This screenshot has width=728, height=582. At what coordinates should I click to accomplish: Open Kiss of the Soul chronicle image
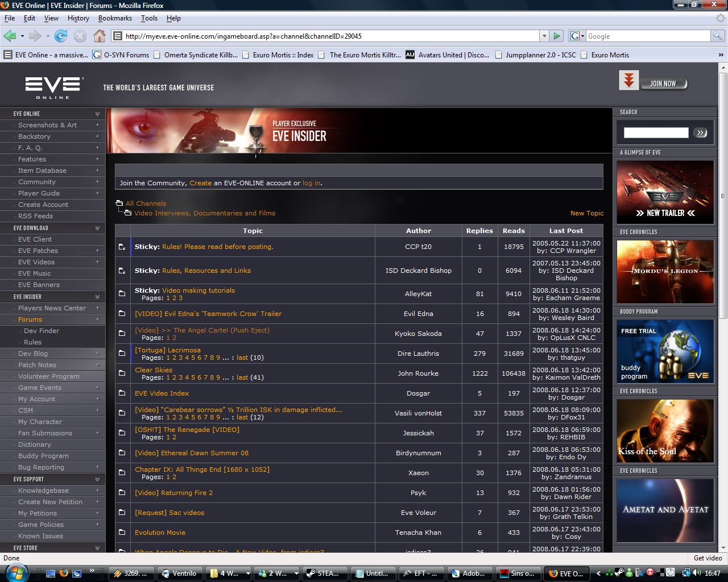point(665,431)
